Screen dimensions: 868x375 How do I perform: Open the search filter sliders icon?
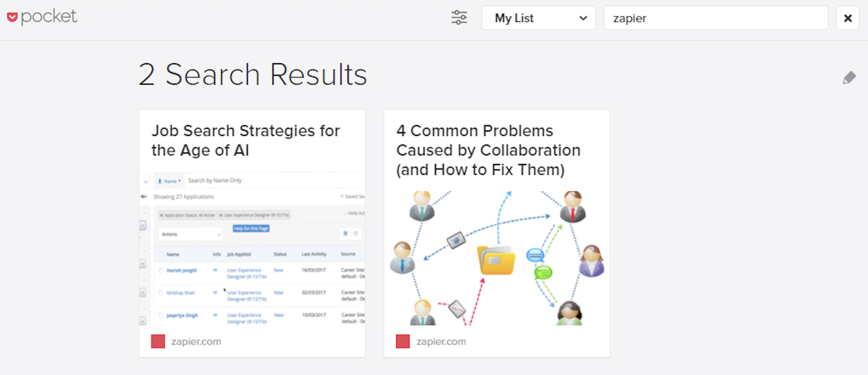click(459, 18)
